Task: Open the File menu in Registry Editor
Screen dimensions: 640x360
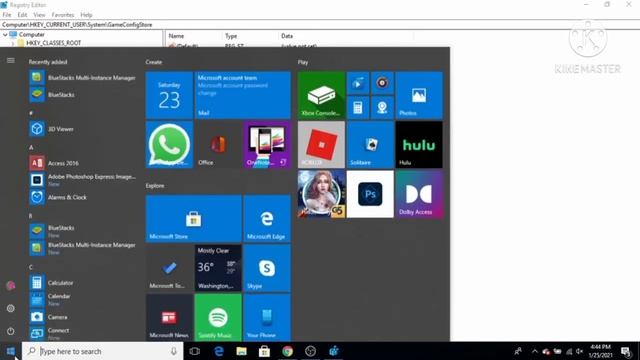Action: coord(7,15)
